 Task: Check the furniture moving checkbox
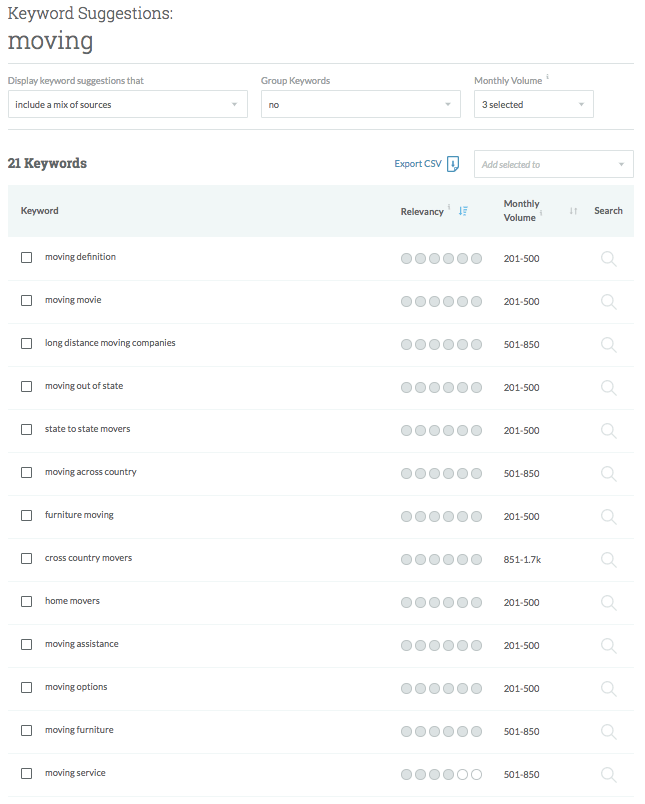pyautogui.click(x=27, y=516)
